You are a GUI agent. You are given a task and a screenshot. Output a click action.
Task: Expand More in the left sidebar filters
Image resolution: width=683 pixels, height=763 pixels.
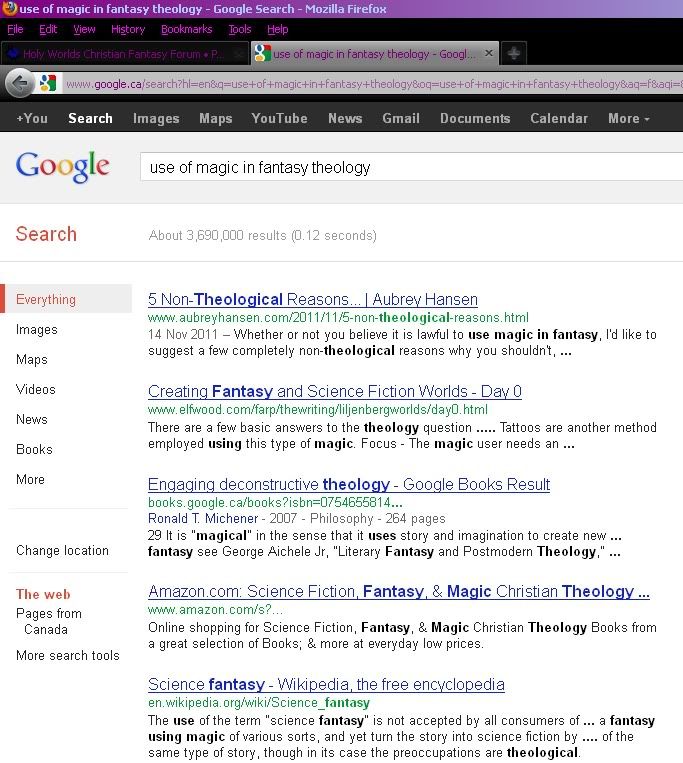point(30,480)
